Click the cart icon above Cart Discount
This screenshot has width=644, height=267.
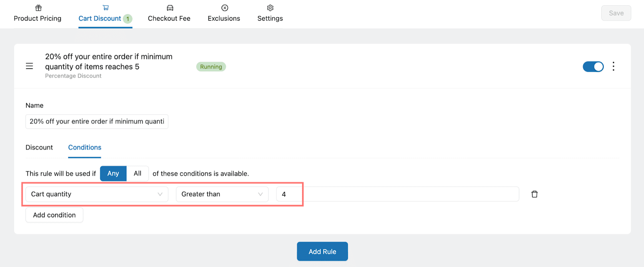[x=105, y=8]
